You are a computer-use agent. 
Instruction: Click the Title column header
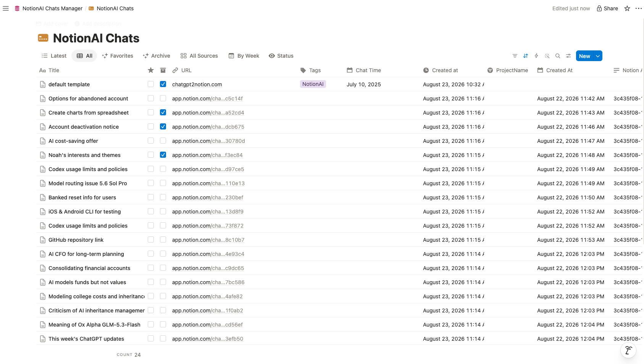pyautogui.click(x=49, y=70)
